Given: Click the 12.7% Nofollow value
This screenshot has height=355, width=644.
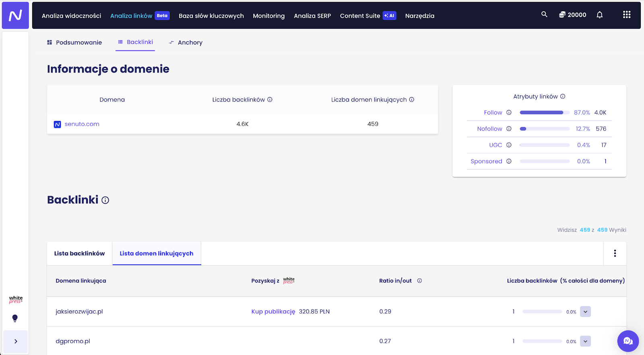Looking at the screenshot, I should tap(583, 129).
